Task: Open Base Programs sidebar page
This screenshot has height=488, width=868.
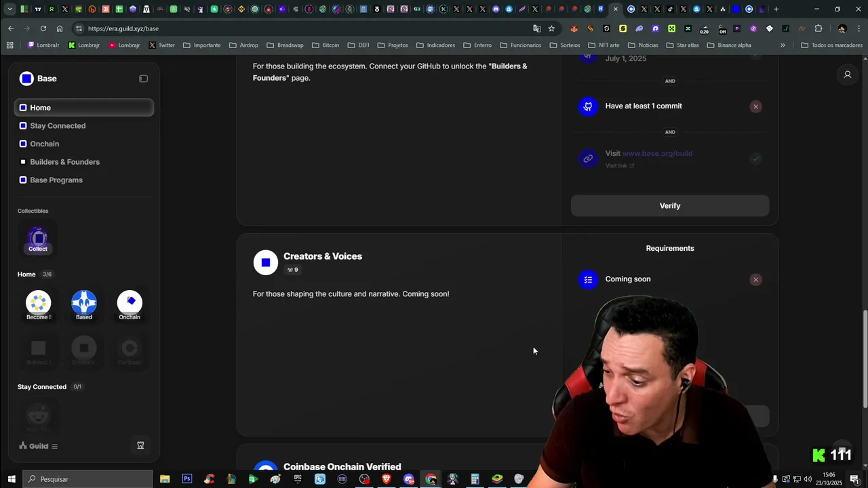Action: coord(56,180)
